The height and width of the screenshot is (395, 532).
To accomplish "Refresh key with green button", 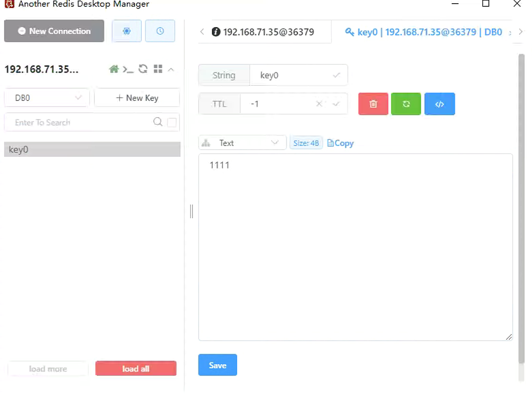I will (x=406, y=104).
